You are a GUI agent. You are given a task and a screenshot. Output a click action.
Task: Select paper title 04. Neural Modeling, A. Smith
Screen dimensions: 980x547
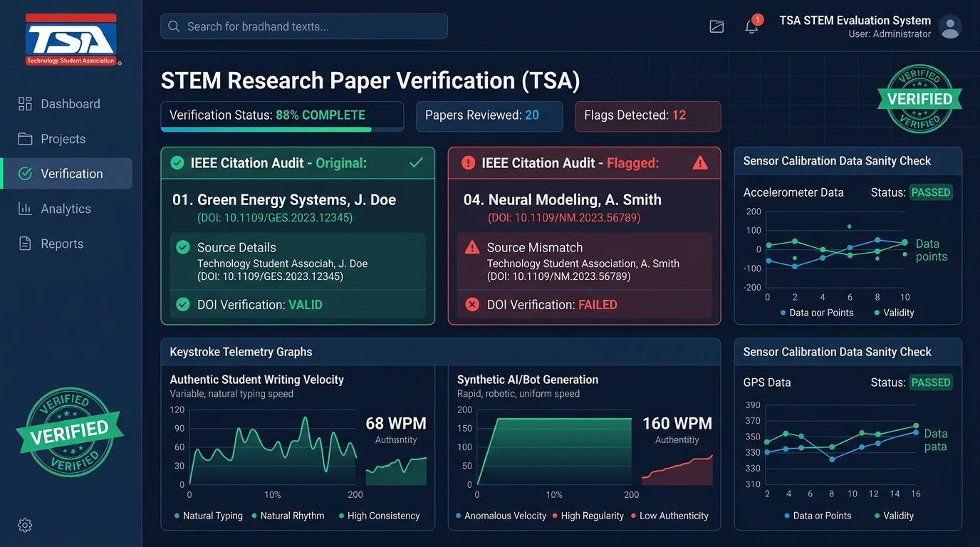coord(563,200)
